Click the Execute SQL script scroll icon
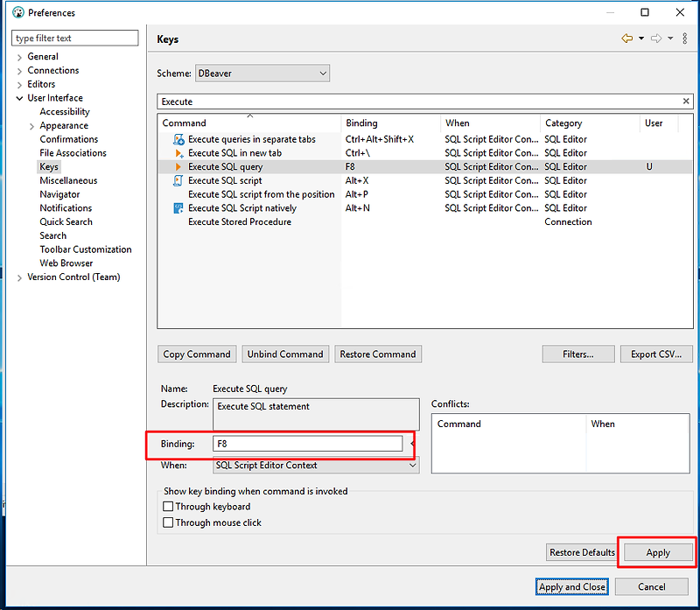This screenshot has height=610, width=700. [x=177, y=180]
